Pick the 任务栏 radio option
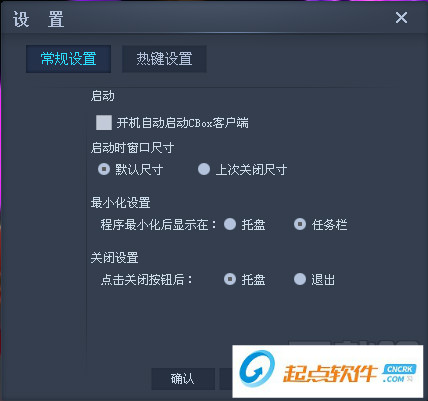 [300, 224]
